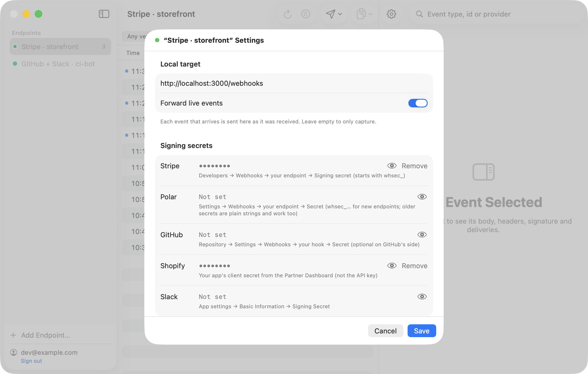Viewport: 588px width, 374px height.
Task: Remove the Shopify signing secret
Action: click(x=415, y=266)
